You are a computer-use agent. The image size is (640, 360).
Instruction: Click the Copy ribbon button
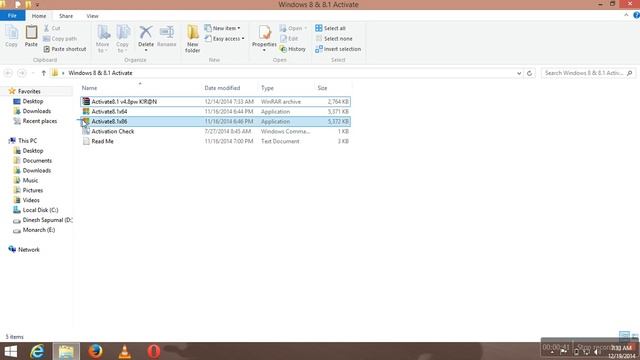11,36
